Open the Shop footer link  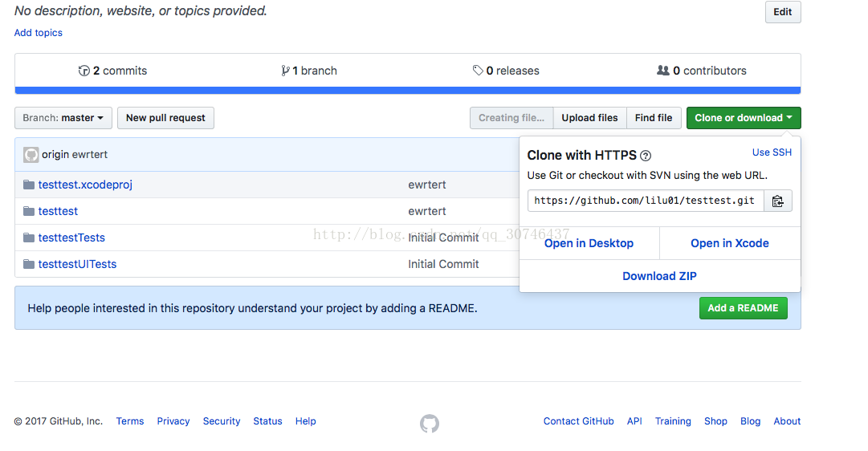(x=715, y=421)
